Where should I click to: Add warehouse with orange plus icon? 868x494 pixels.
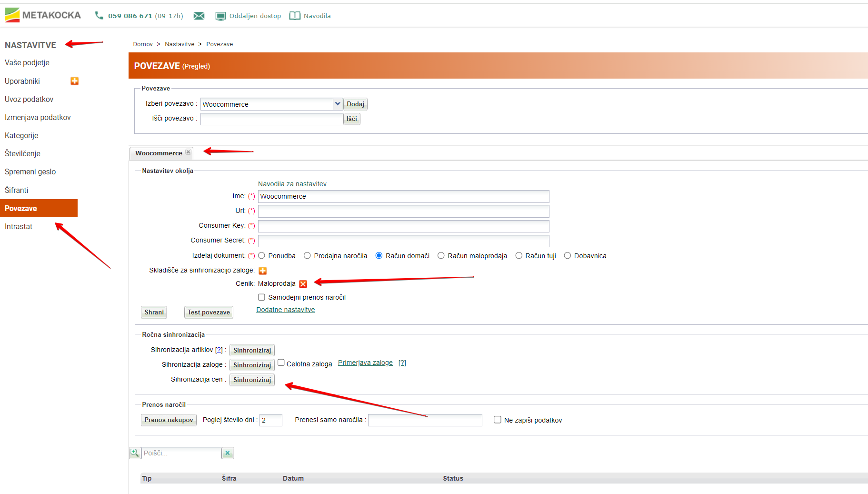pyautogui.click(x=262, y=271)
